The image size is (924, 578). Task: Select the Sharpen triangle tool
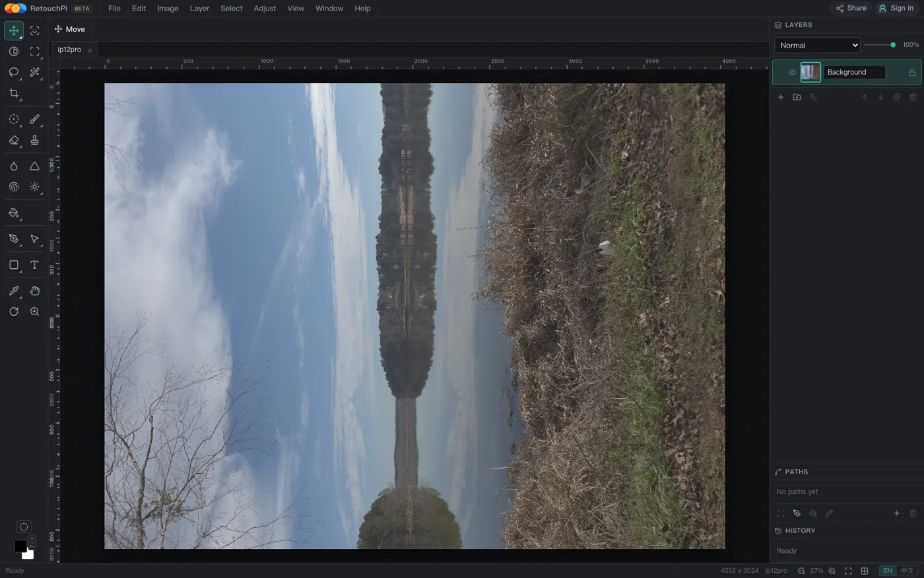tap(35, 166)
